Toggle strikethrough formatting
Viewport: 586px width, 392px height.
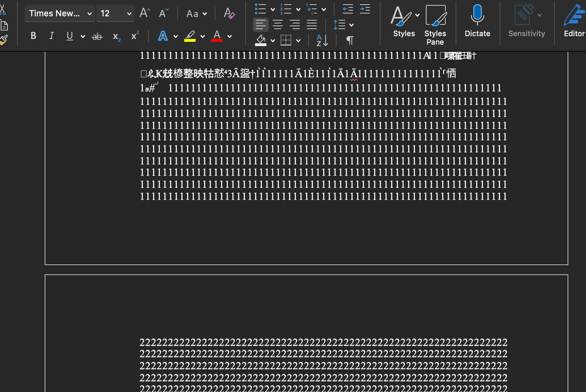point(97,36)
